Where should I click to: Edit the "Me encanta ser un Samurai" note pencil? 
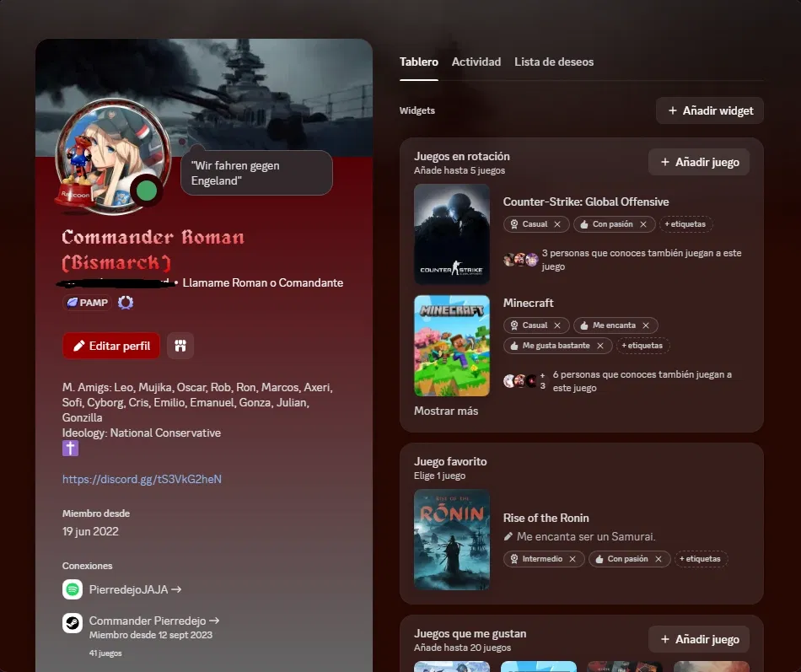(x=508, y=536)
